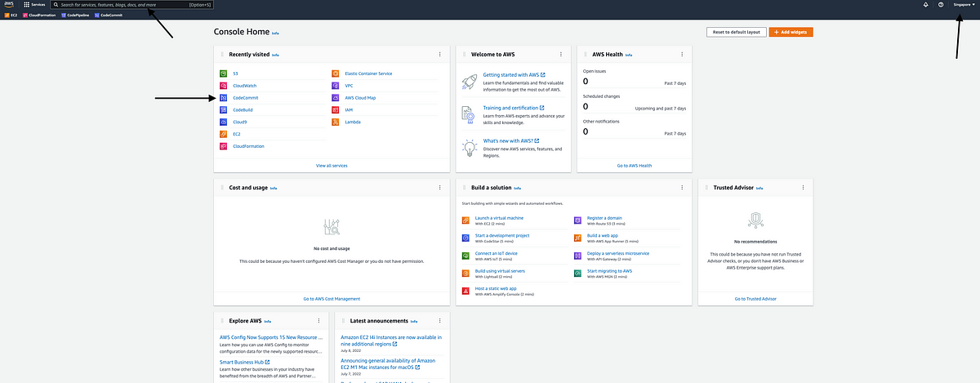
Task: Open the AWS logo home link
Action: coord(9,5)
